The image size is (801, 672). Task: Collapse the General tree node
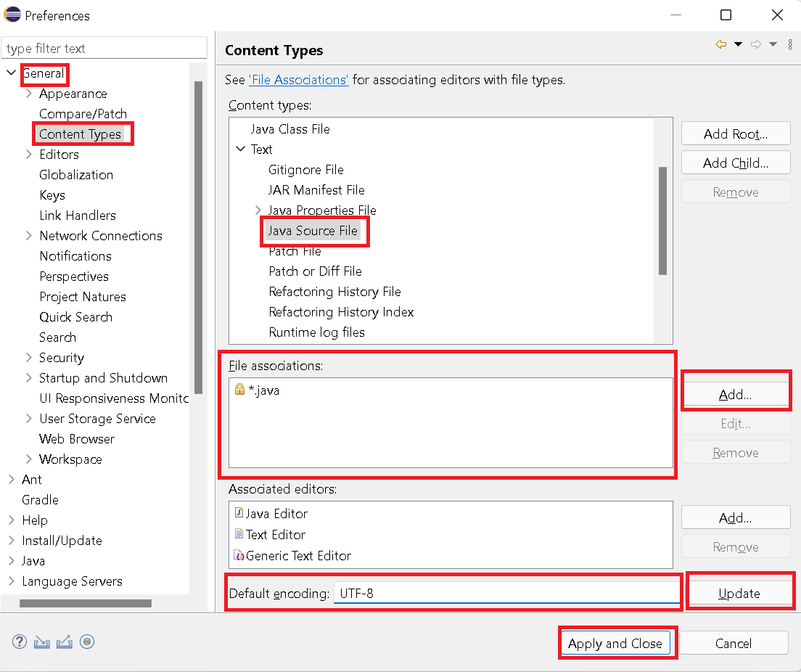pos(11,73)
